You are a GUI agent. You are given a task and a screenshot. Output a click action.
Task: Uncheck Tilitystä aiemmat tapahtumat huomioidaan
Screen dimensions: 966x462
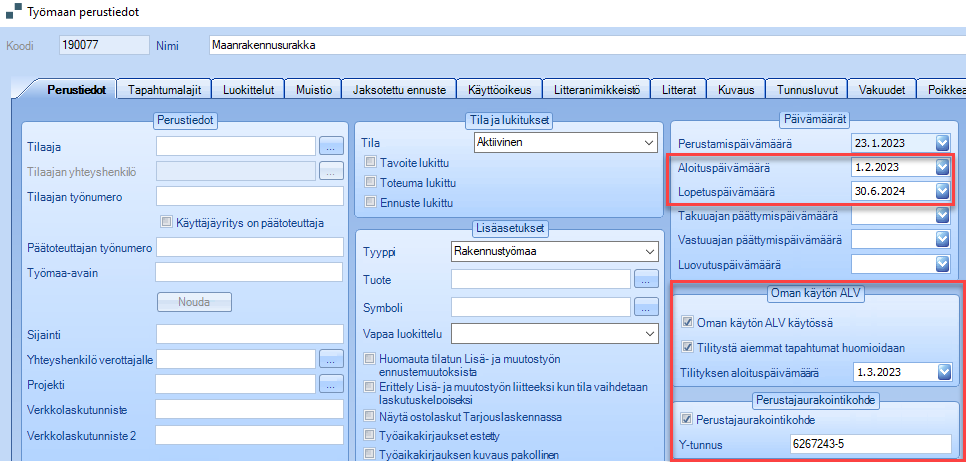[687, 347]
